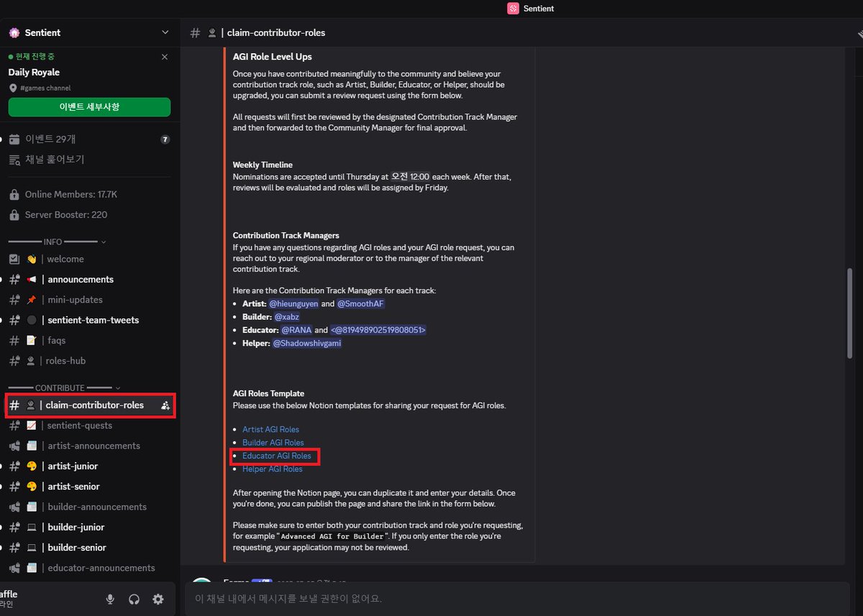Click the unread events badge showing 7
Screen dimensions: 863x616
tap(165, 139)
